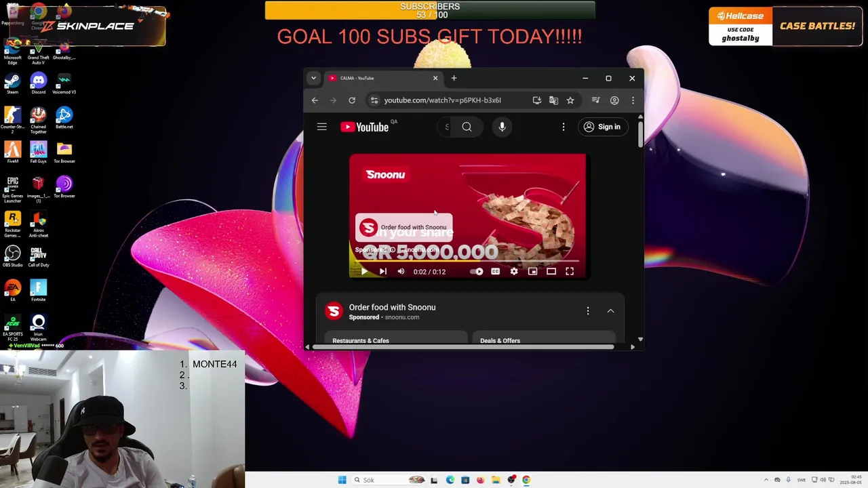Click the Sign in button

601,127
